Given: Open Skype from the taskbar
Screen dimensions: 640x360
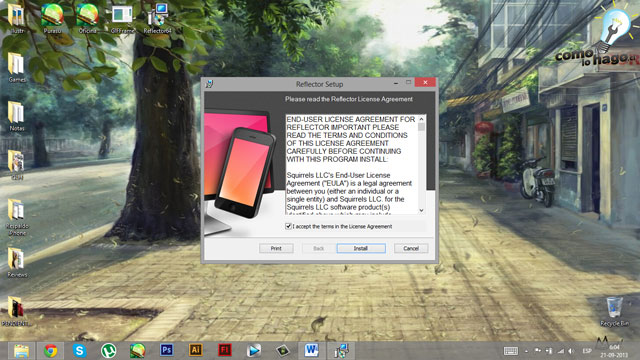Looking at the screenshot, I should click(80, 351).
